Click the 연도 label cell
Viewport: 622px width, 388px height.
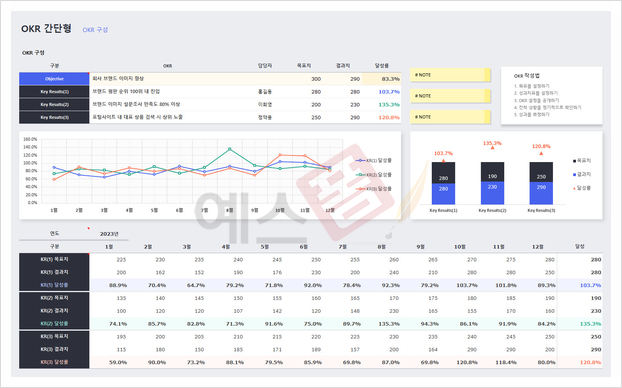(54, 234)
